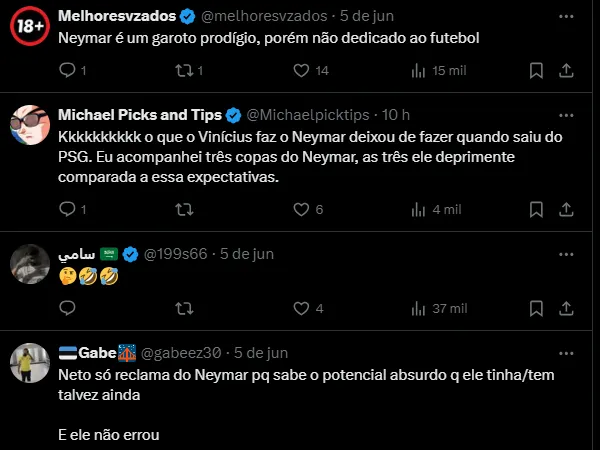Retweet the Melhoresvzados post
The image size is (600, 450).
pyautogui.click(x=184, y=71)
